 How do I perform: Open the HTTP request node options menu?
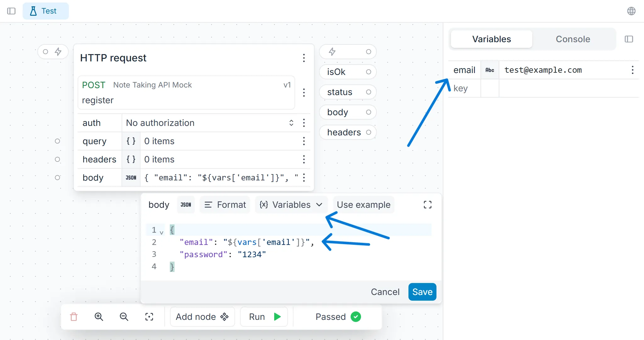pyautogui.click(x=304, y=58)
